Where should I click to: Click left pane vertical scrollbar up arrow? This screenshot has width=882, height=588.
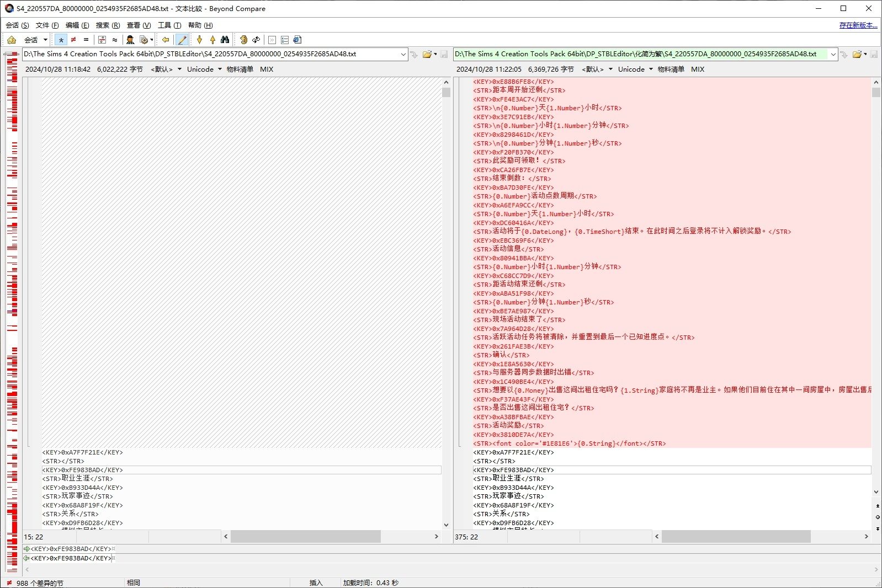(x=446, y=82)
